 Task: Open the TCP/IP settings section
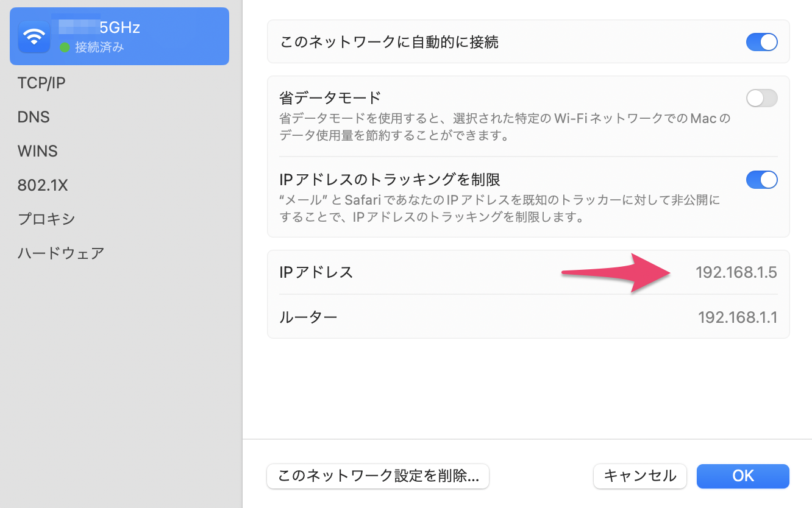41,83
